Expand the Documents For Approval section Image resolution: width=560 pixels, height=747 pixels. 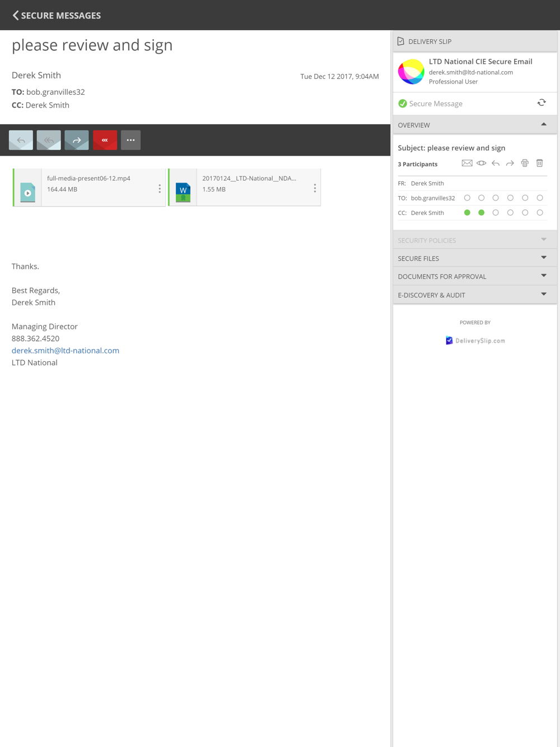coord(475,277)
